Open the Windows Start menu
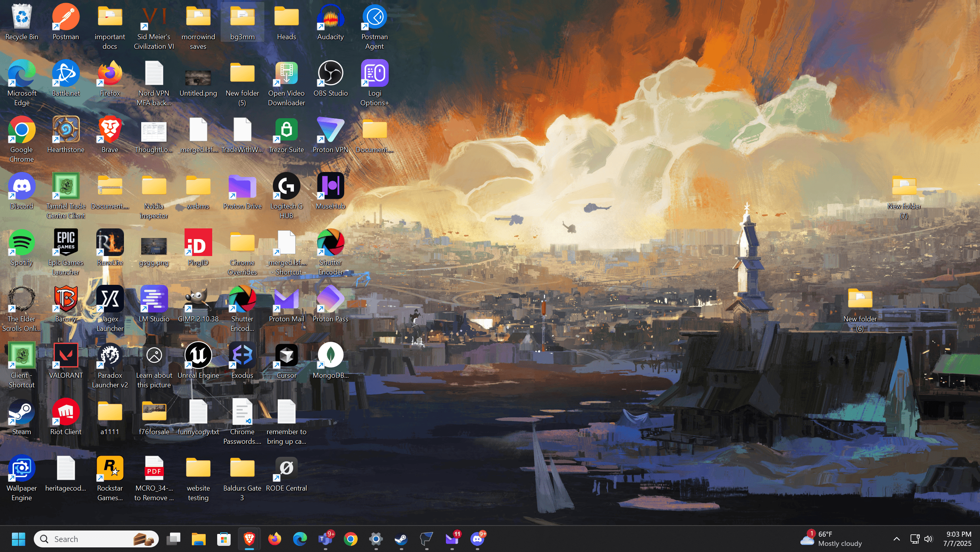The height and width of the screenshot is (552, 980). (18, 539)
